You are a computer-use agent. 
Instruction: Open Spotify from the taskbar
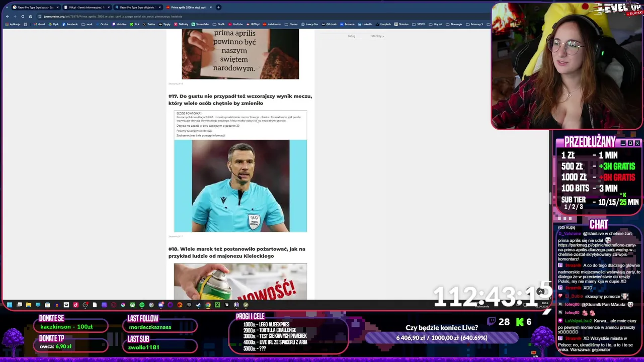pos(142,305)
